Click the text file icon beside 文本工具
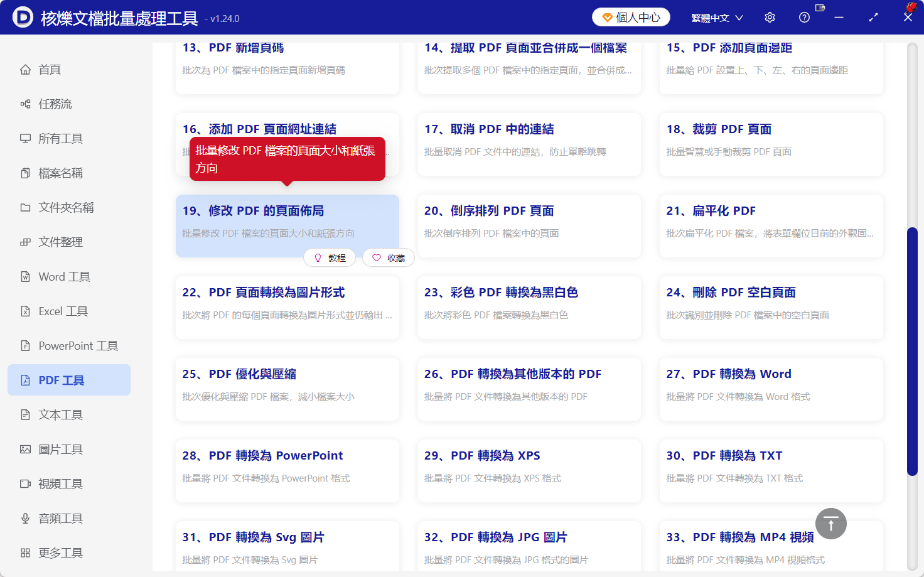 point(25,415)
